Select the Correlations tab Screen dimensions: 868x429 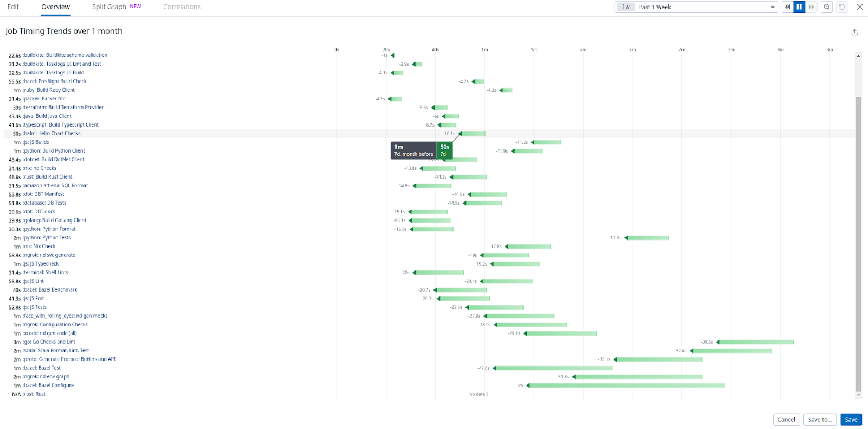(x=182, y=7)
